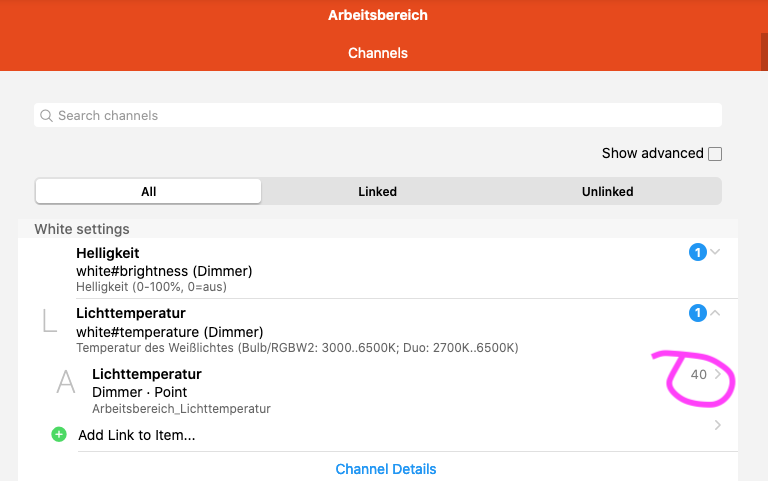Click the blue link-count badge on white#temperature row
This screenshot has height=481, width=768.
[x=698, y=314]
